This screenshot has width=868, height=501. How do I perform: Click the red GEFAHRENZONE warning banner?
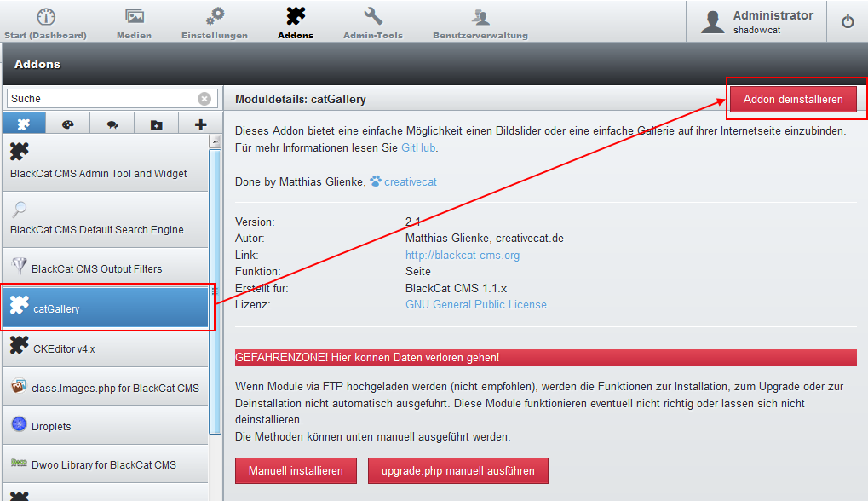point(546,358)
